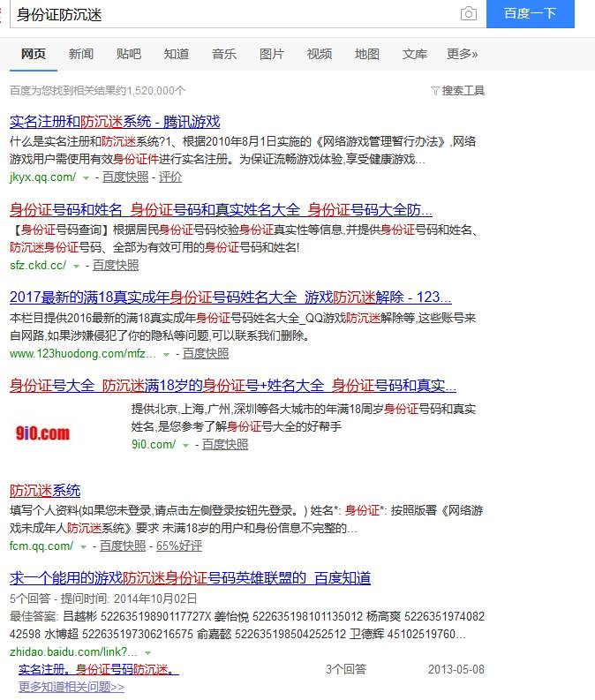
Task: Click the camera image search icon
Action: click(468, 14)
